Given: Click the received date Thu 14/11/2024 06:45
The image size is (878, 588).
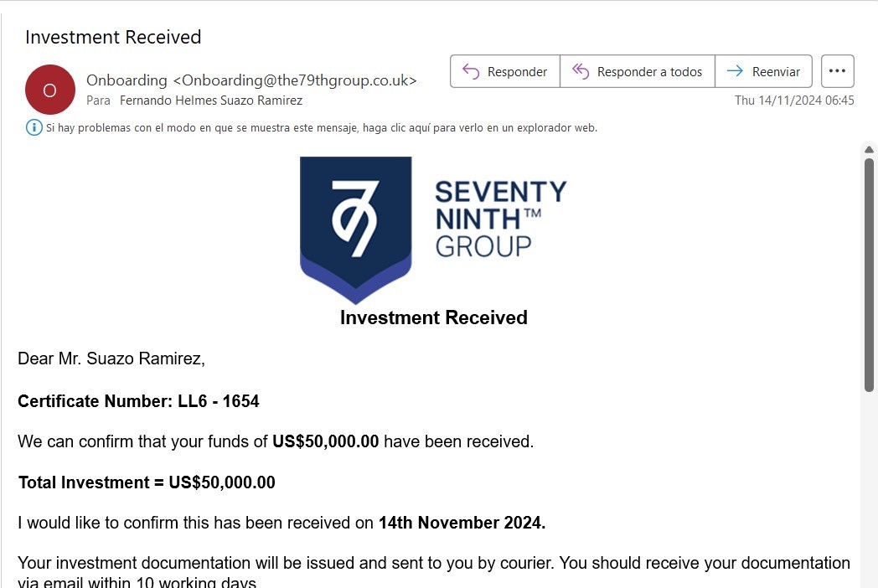Looking at the screenshot, I should pos(794,101).
